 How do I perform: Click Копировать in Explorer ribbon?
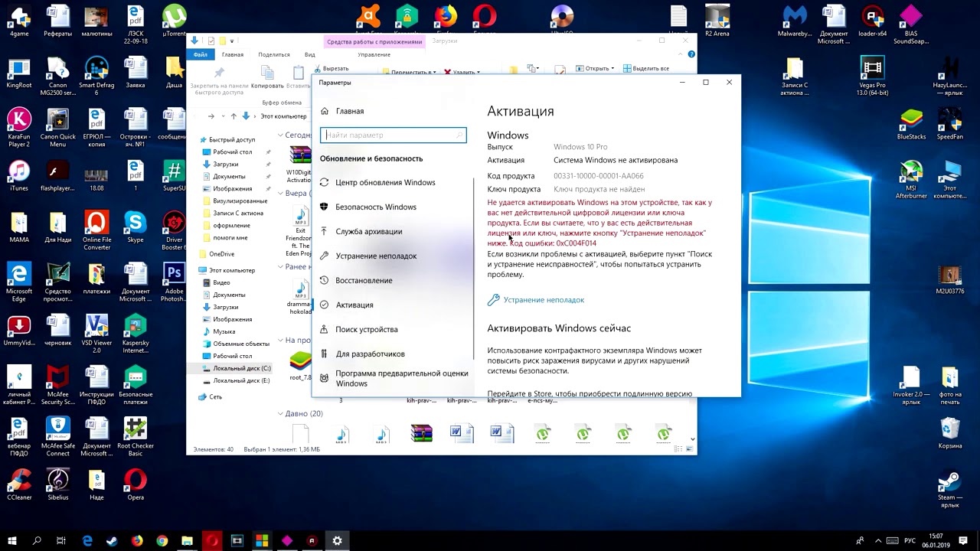pyautogui.click(x=267, y=79)
